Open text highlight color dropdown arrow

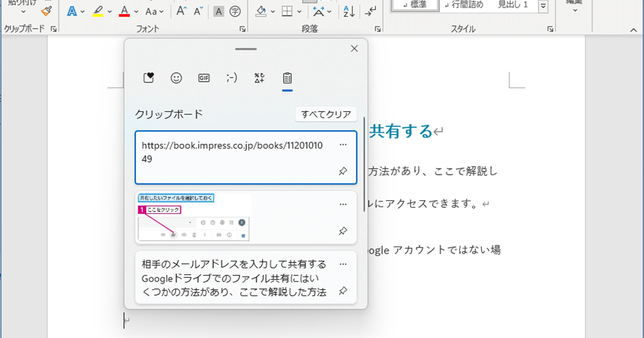[109, 11]
